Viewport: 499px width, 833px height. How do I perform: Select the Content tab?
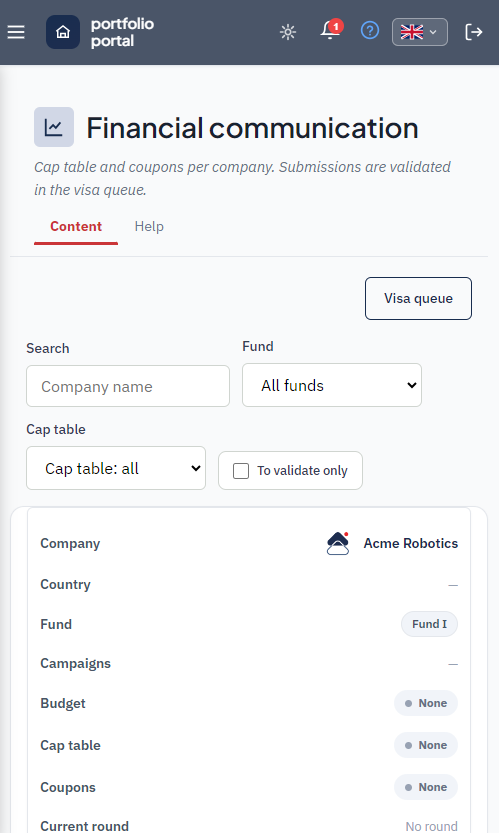point(76,227)
